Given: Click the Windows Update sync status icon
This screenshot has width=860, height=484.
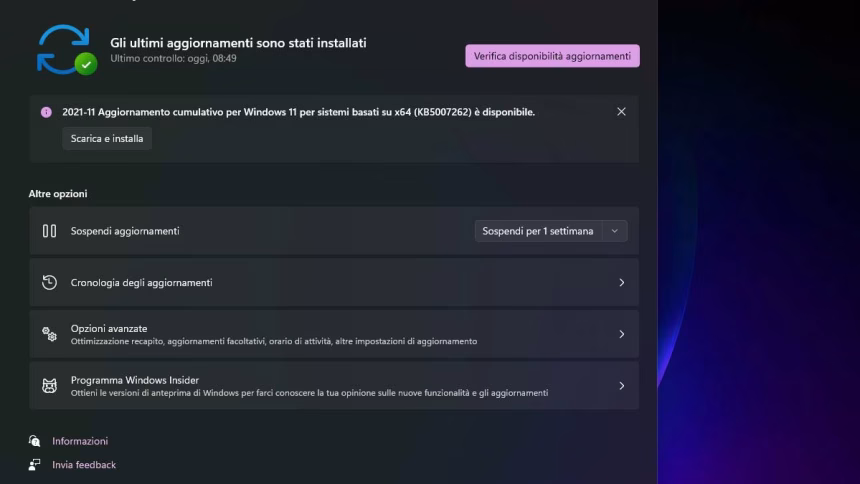Looking at the screenshot, I should (66, 50).
